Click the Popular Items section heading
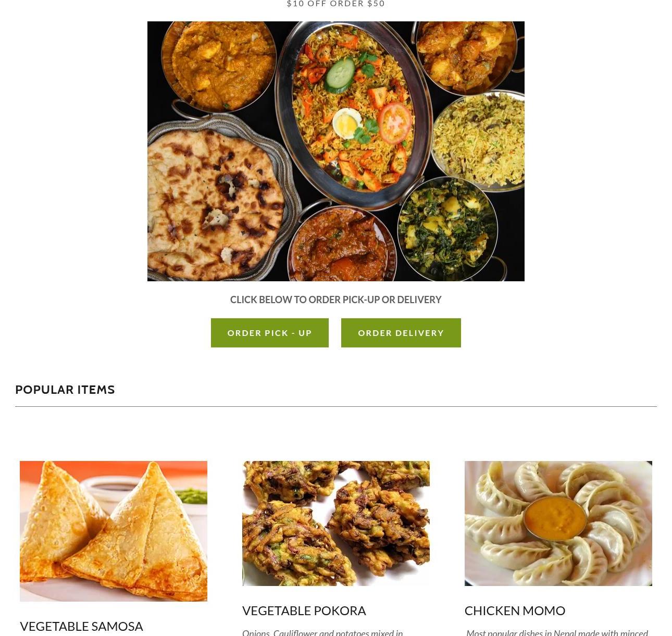Screen dimensions: 672x636 65,390
